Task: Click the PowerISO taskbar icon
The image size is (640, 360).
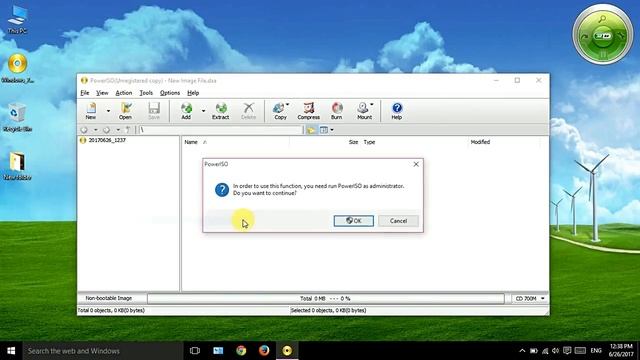Action: (287, 351)
